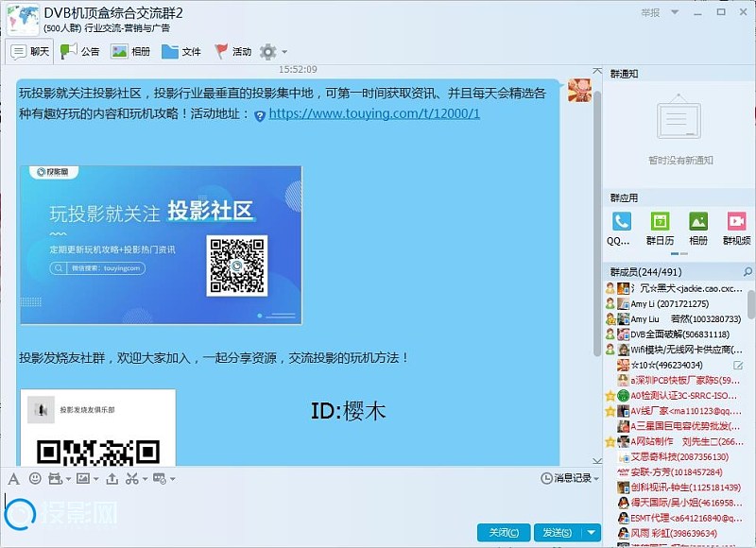The image size is (756, 548).
Task: Click the sender's avatar in chat
Action: point(579,90)
